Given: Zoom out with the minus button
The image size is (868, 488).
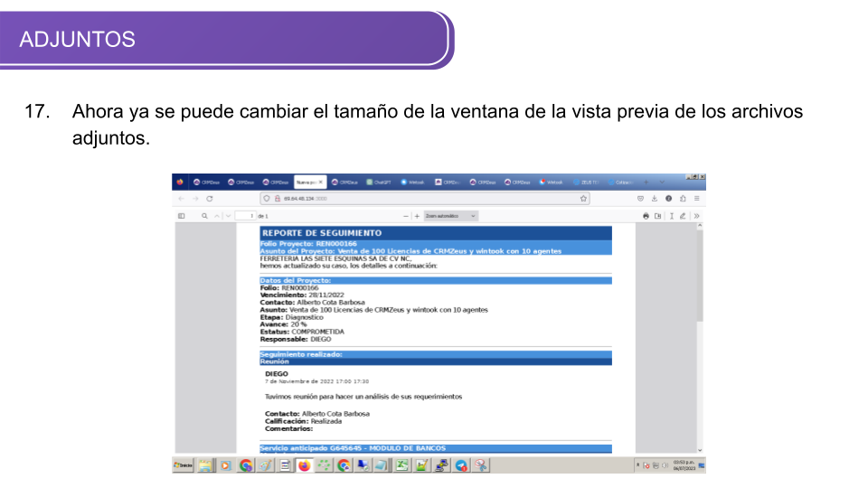Looking at the screenshot, I should click(406, 216).
